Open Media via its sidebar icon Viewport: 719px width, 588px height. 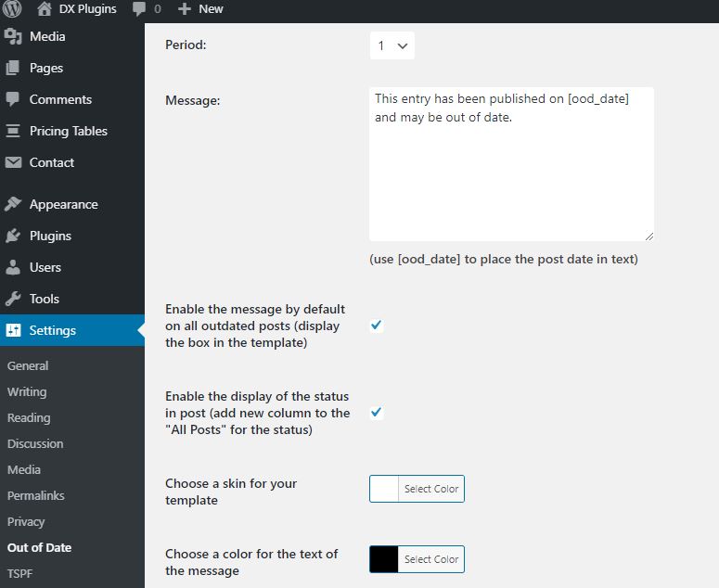tap(13, 37)
